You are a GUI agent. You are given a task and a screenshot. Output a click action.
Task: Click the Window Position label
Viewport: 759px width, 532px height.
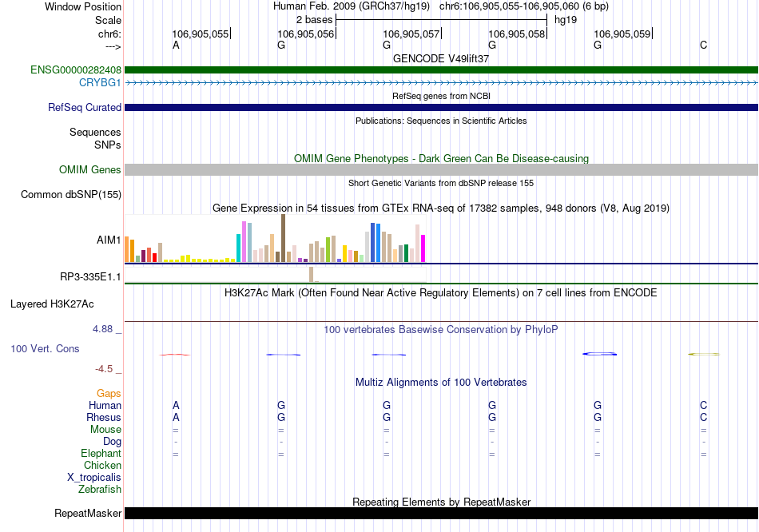[83, 6]
